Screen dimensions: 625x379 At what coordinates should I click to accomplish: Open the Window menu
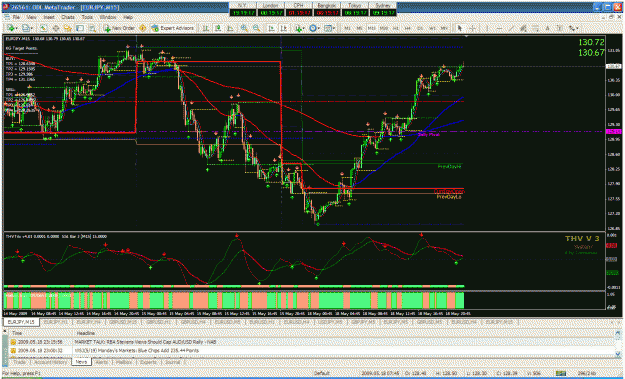click(108, 18)
